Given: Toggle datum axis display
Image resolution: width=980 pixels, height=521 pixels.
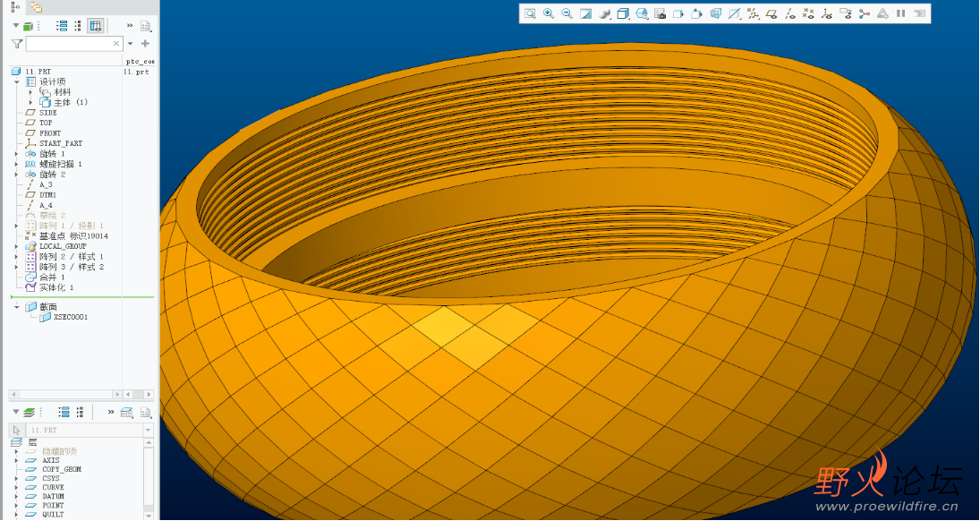Looking at the screenshot, I should pos(790,13).
